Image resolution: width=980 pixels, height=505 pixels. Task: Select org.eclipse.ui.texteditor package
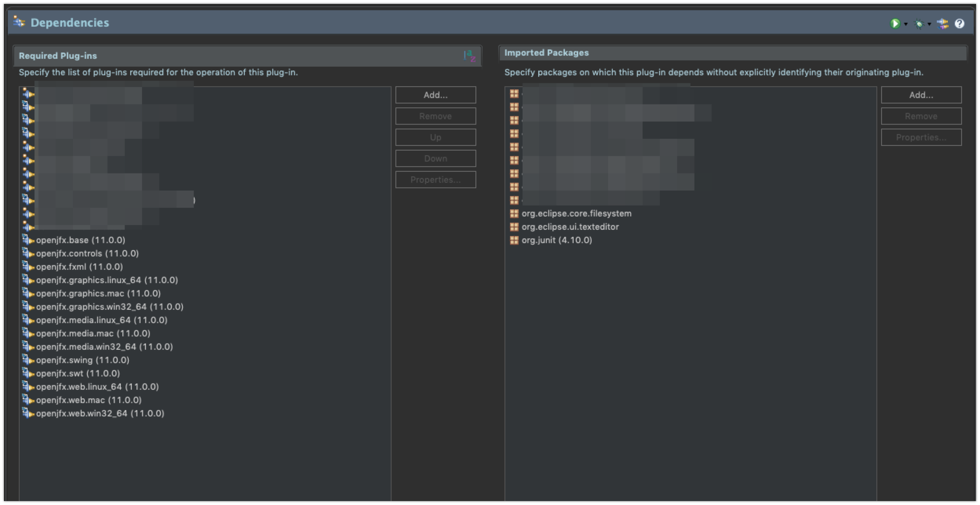[x=570, y=227]
